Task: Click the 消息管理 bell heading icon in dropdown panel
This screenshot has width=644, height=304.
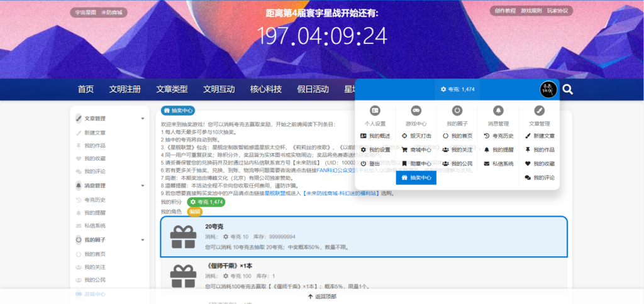Action: point(498,111)
